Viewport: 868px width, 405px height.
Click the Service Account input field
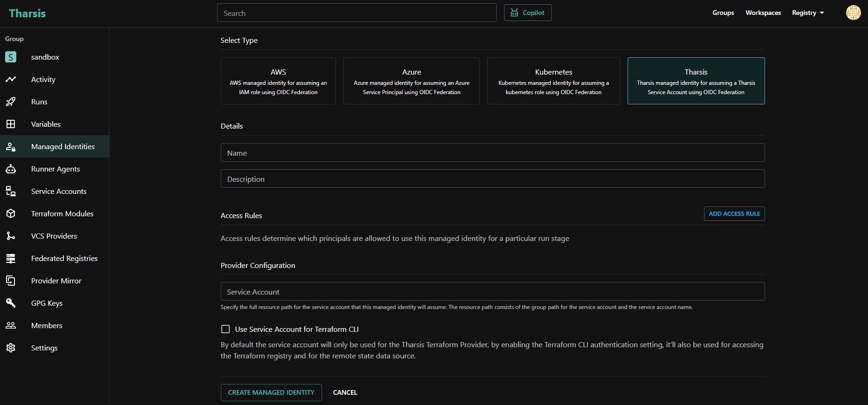pyautogui.click(x=493, y=291)
